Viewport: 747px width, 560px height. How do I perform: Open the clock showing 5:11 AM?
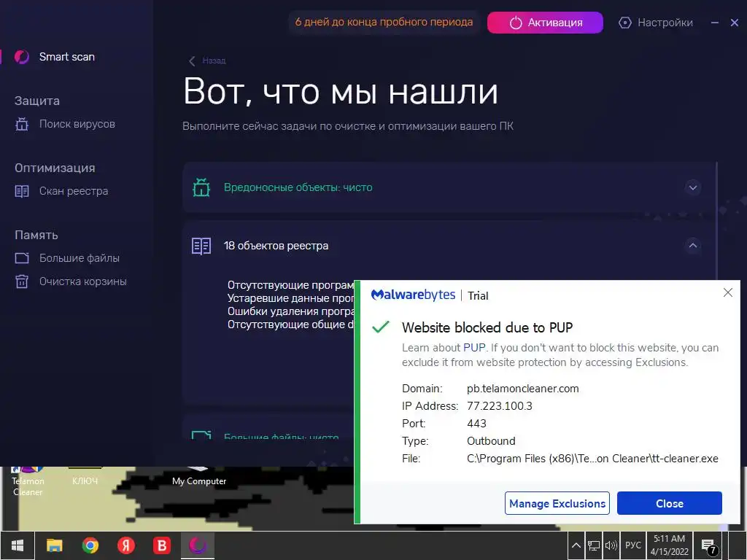coord(670,545)
